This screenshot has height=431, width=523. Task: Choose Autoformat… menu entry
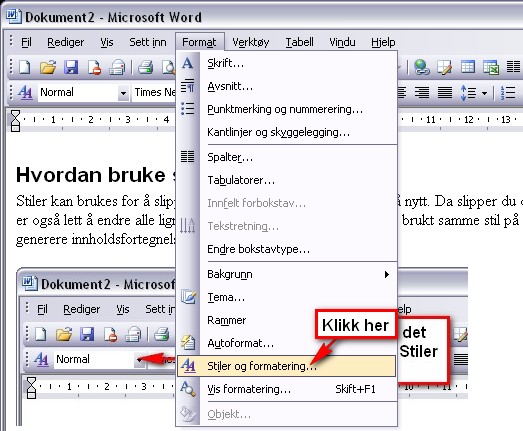(x=287, y=343)
